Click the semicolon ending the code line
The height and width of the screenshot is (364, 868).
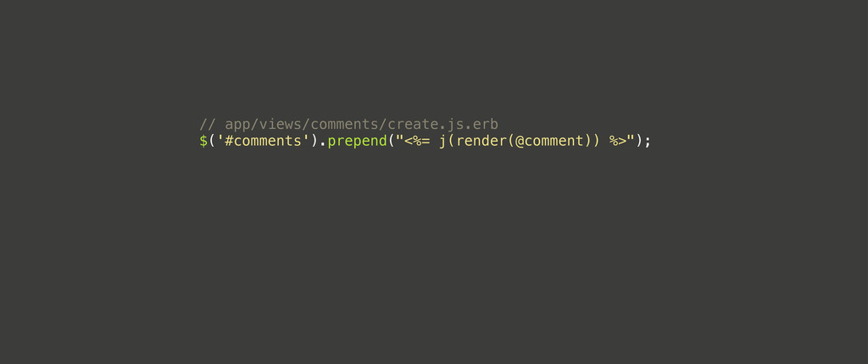pos(648,142)
